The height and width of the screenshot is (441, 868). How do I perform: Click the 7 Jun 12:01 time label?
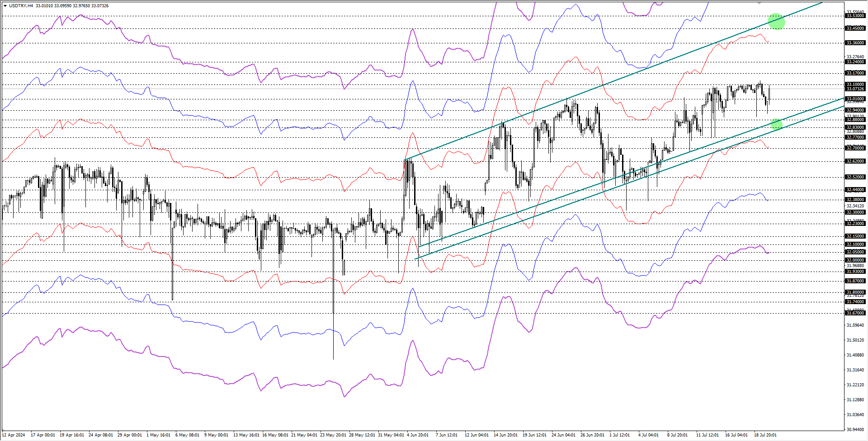coord(447,435)
